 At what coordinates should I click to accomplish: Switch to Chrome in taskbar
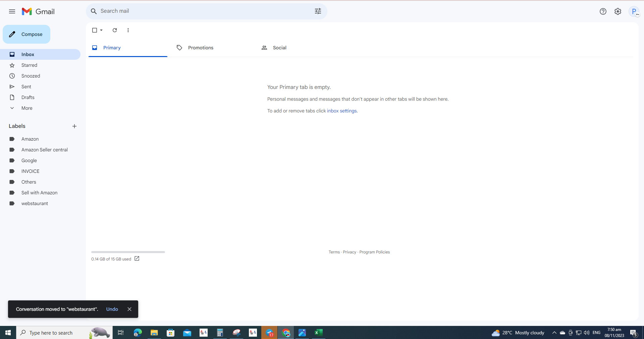[286, 333]
